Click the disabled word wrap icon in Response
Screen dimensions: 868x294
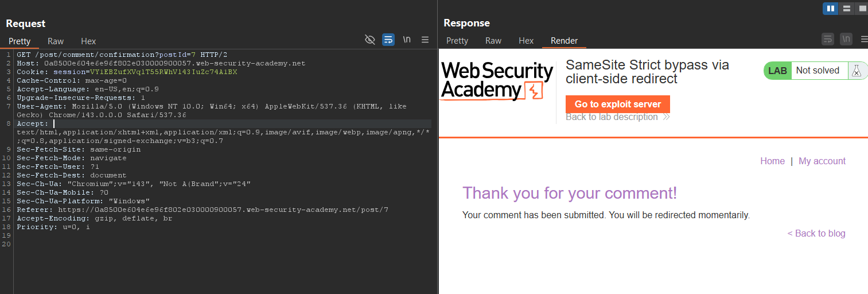828,39
